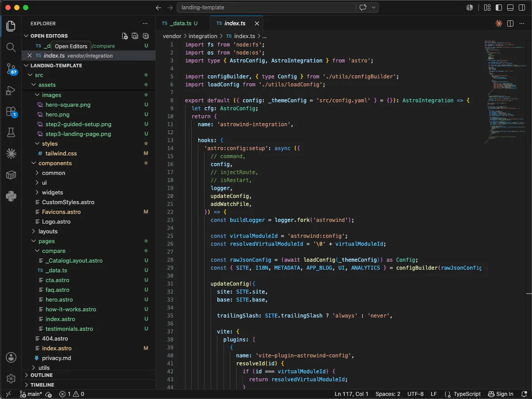This screenshot has width=532, height=399.
Task: Open the Python view in activity bar
Action: (x=11, y=196)
